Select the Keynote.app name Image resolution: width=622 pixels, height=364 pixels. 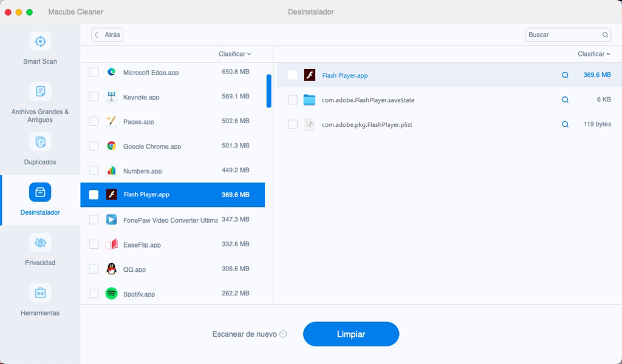[x=141, y=97]
